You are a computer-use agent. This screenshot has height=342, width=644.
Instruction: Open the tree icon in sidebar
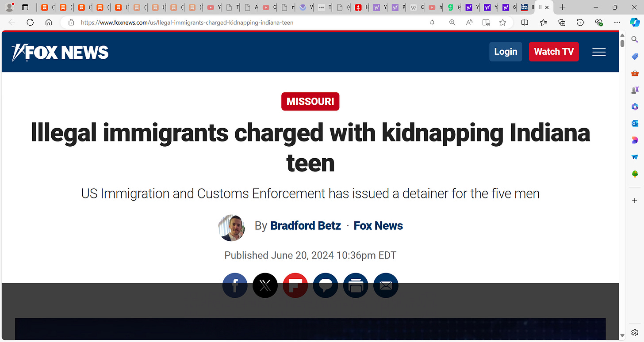pyautogui.click(x=635, y=174)
